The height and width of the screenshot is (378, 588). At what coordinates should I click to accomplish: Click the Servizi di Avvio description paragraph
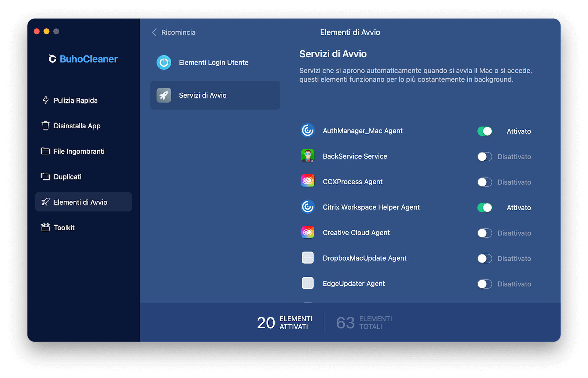pyautogui.click(x=416, y=75)
